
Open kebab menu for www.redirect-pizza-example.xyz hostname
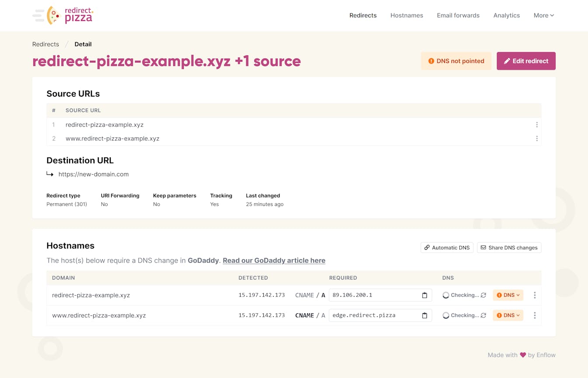(x=535, y=315)
